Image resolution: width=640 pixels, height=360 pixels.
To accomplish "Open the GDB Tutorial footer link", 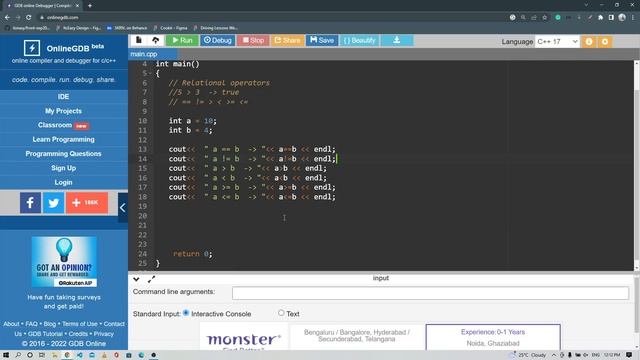I will coord(45,333).
